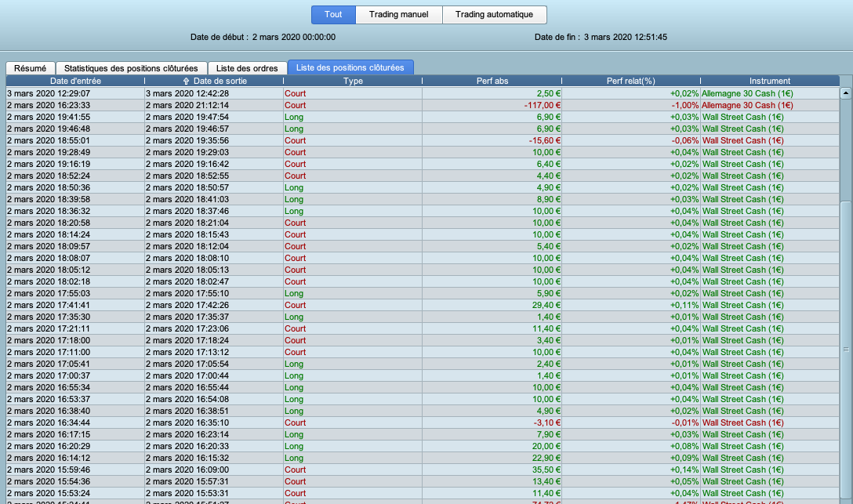Sort by Date d'entrée column header
This screenshot has height=504, width=853.
coord(75,81)
